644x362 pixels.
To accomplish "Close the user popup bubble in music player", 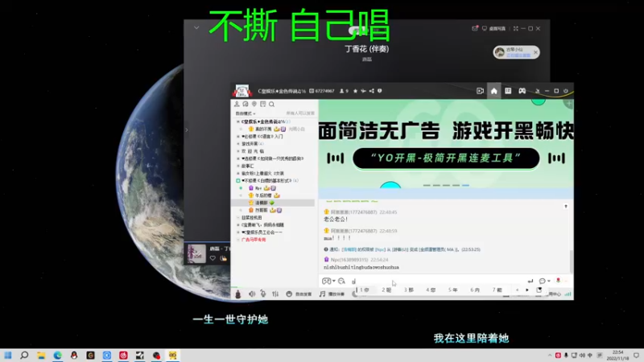I will click(x=535, y=52).
